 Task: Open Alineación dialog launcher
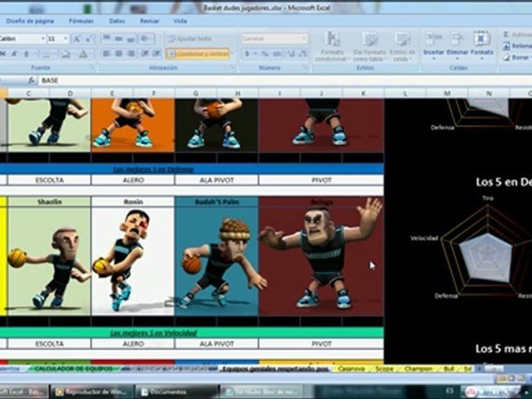click(232, 68)
